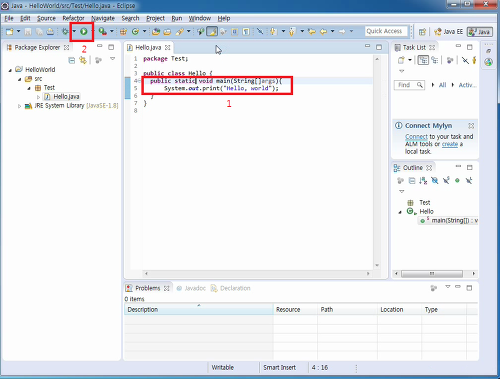Collapse the src folder node
The image size is (500, 379).
tap(20, 79)
